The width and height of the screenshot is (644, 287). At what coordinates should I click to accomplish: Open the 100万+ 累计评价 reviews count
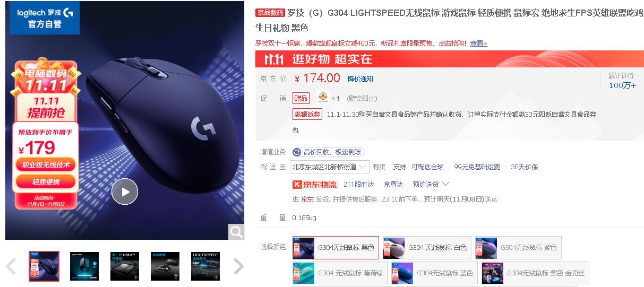pos(622,85)
